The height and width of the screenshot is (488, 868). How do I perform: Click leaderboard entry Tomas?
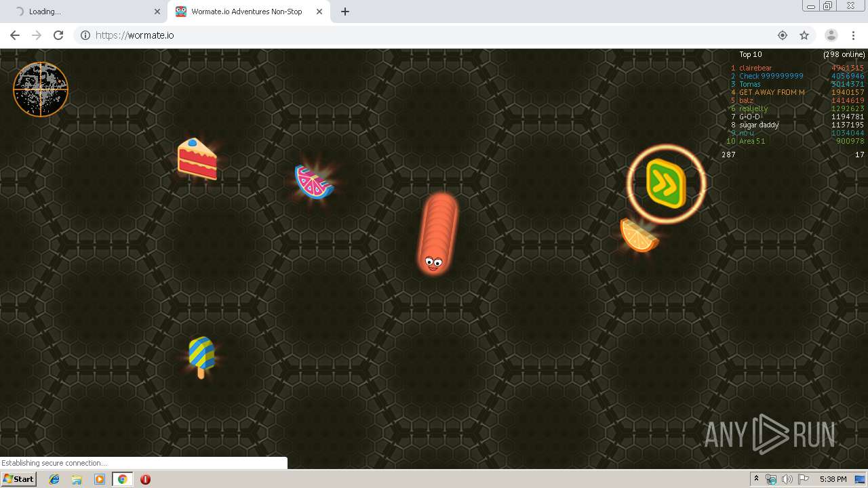[750, 84]
